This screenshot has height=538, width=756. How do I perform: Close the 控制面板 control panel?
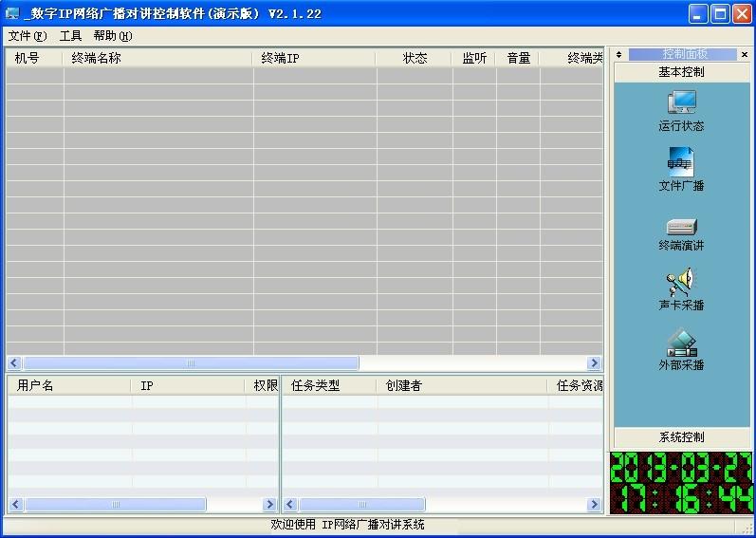coord(745,55)
